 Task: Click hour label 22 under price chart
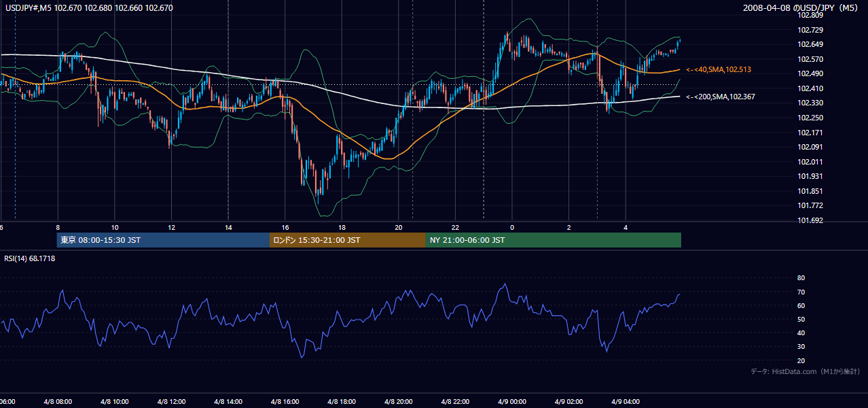click(x=456, y=227)
